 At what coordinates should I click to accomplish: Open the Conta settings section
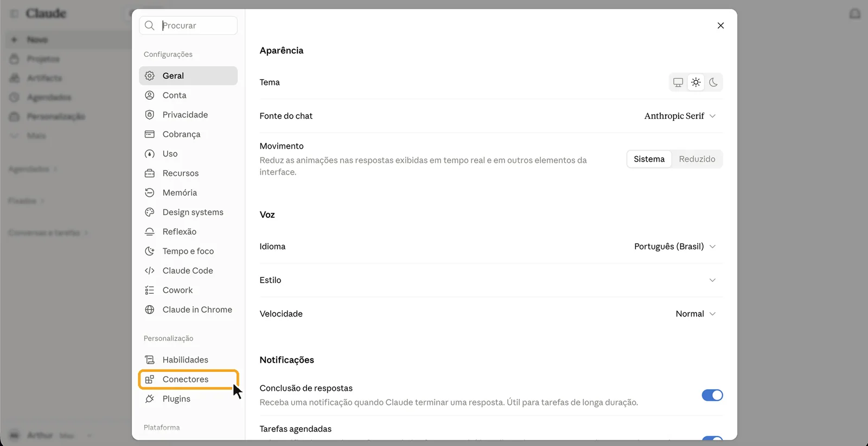point(188,95)
